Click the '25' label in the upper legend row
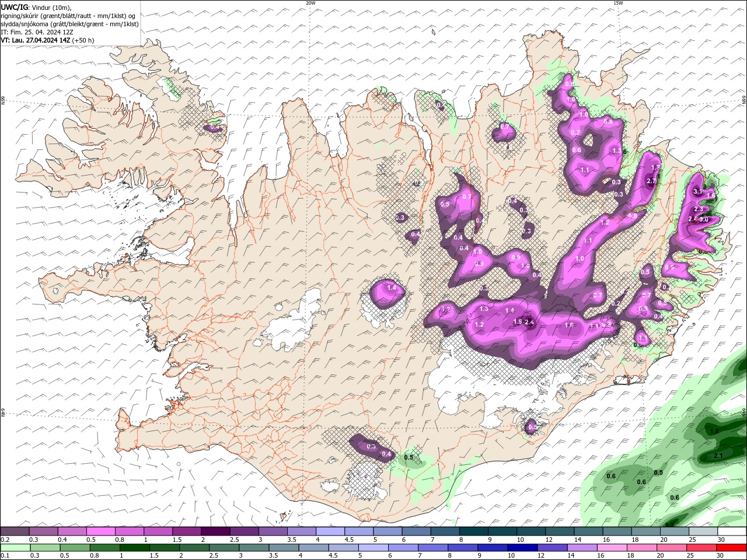The image size is (747, 560). tap(693, 540)
